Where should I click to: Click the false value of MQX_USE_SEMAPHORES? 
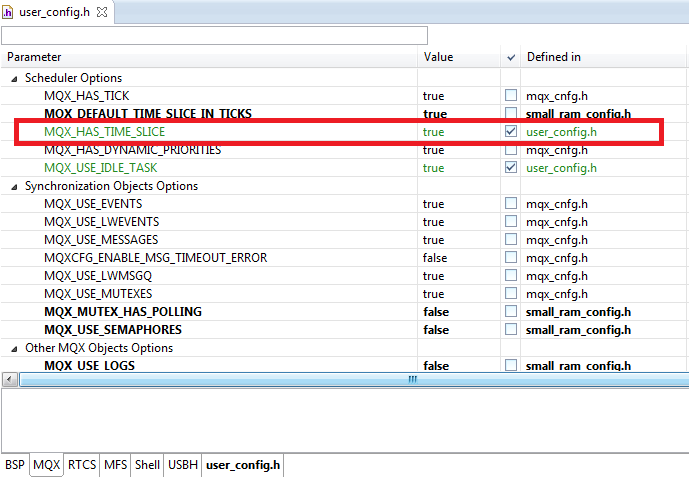pos(436,330)
